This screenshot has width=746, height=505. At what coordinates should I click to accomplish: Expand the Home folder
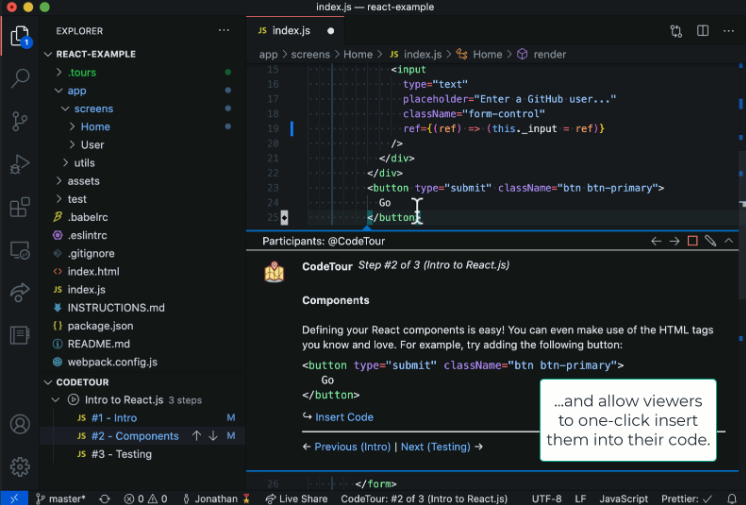(x=95, y=127)
